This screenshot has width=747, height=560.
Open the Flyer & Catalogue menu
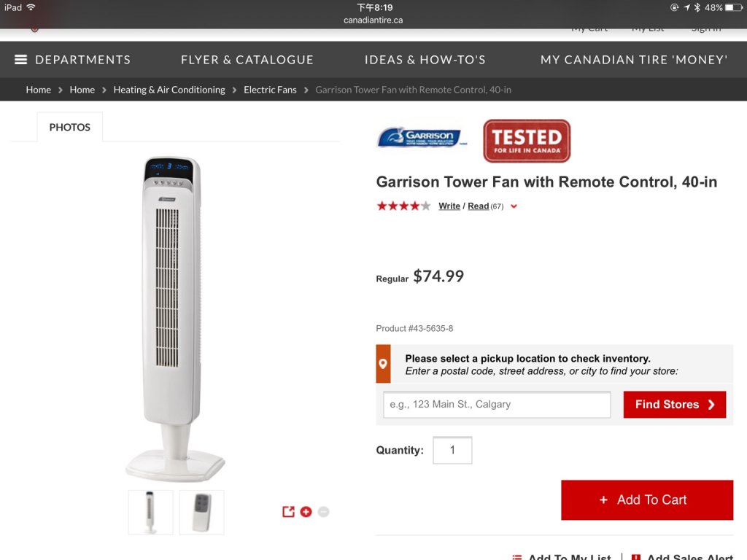coord(247,60)
